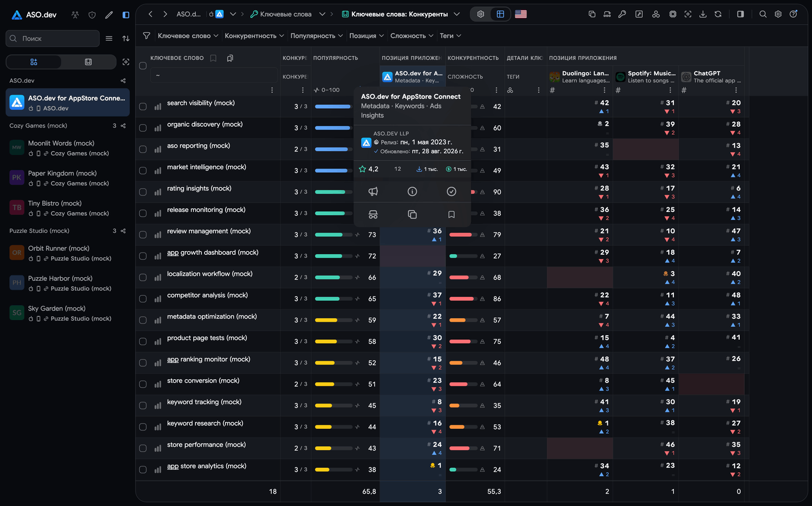Tick the checkbox for aso reporting (mock)
The height and width of the screenshot is (506, 812).
[x=143, y=149]
